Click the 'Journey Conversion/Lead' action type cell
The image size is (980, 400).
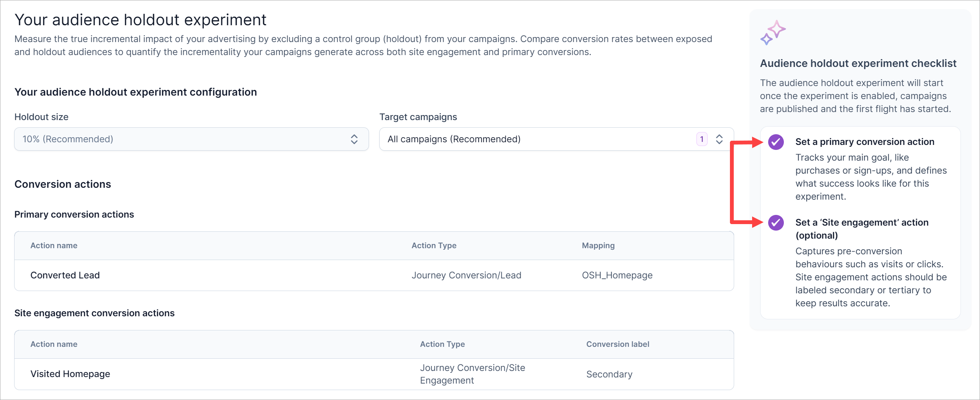pyautogui.click(x=466, y=275)
